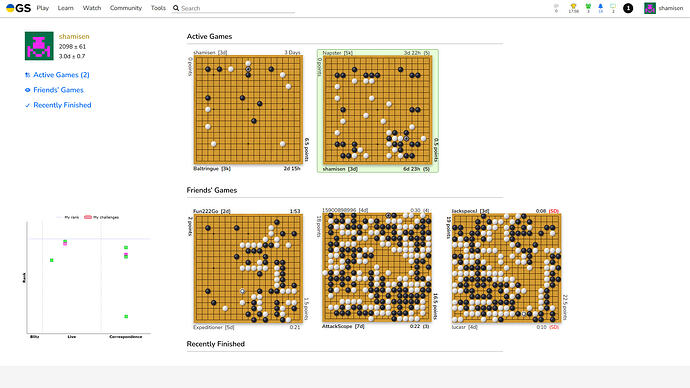This screenshot has height=388, width=690.
Task: Click player name Expeditioner [5d]
Action: tap(213, 327)
